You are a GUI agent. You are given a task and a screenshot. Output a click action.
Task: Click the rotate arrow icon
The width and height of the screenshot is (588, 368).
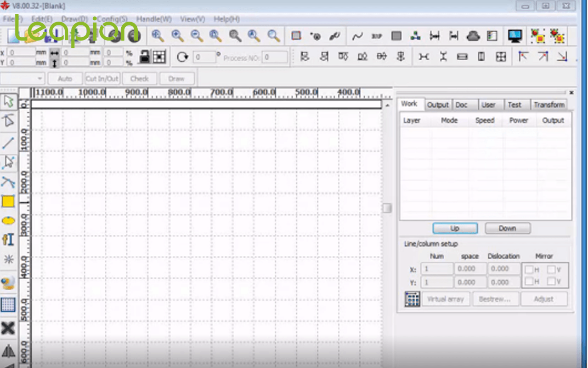[182, 57]
